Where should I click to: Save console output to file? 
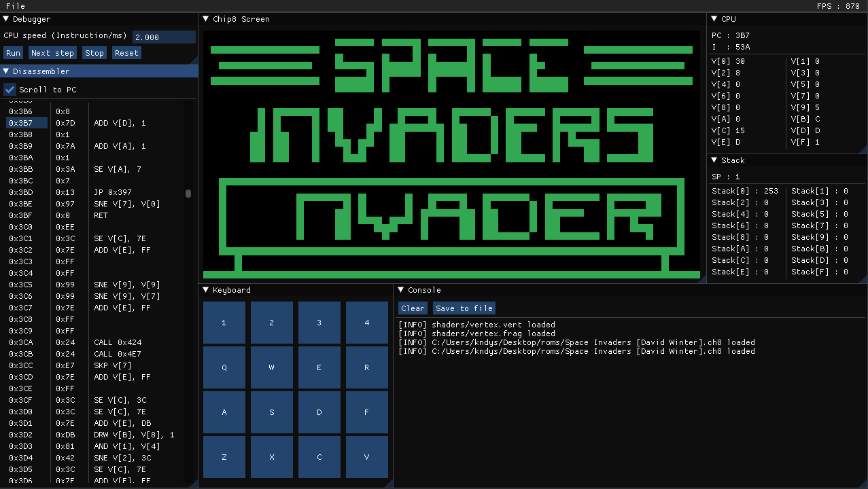coord(464,308)
